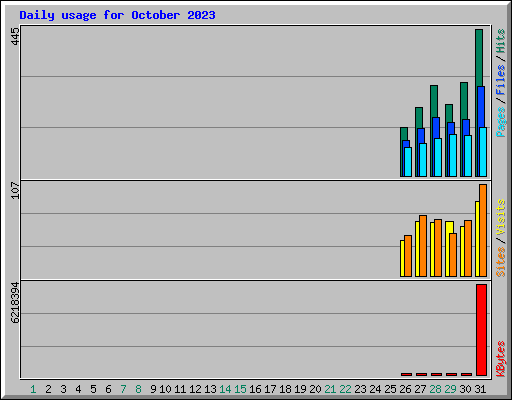Click the cyan Pages bar for day 29
Screen dimensions: 512x400
coord(453,155)
